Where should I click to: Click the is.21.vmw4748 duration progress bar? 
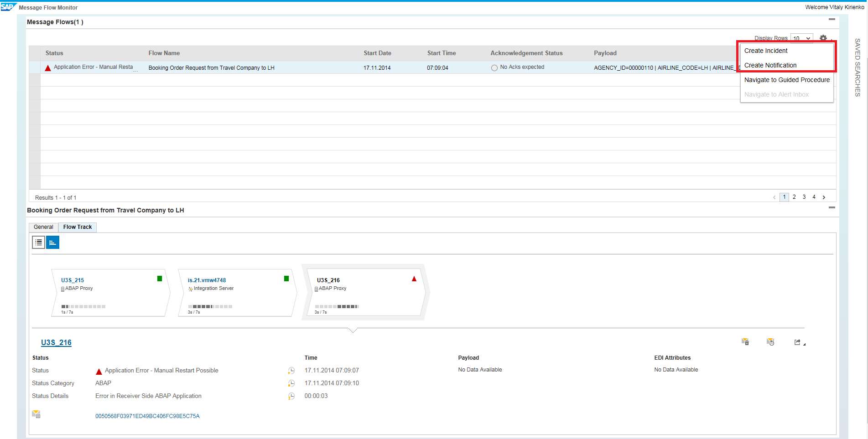210,306
